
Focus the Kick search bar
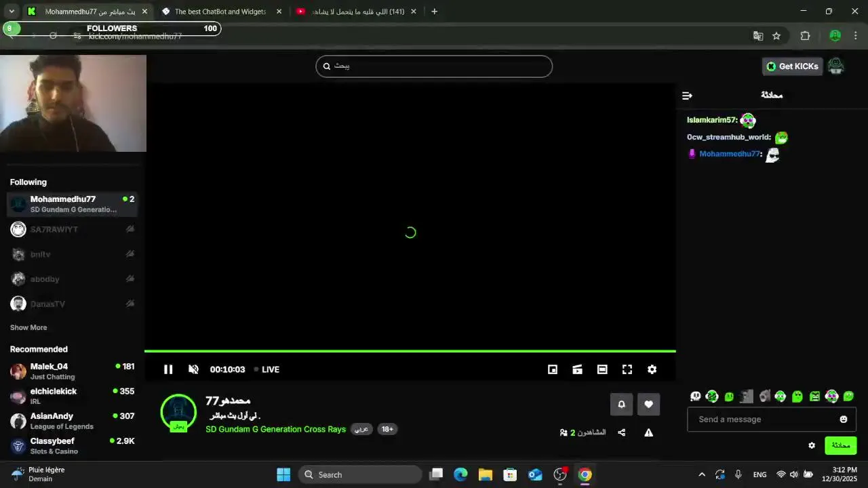point(434,66)
